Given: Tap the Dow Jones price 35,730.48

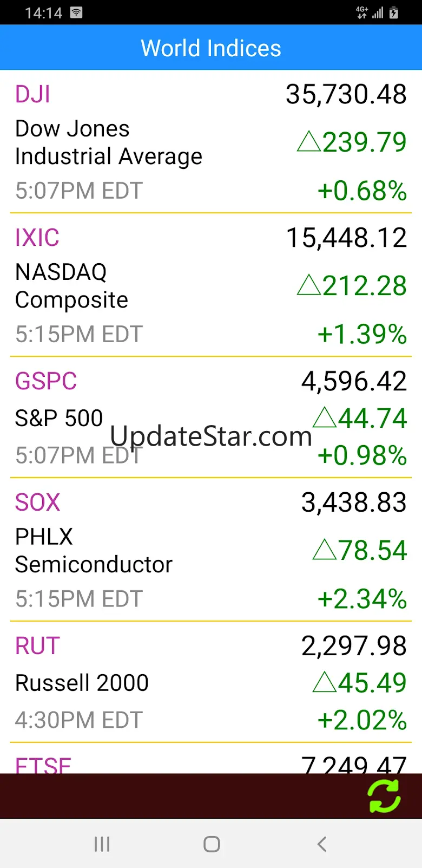Looking at the screenshot, I should [x=346, y=94].
